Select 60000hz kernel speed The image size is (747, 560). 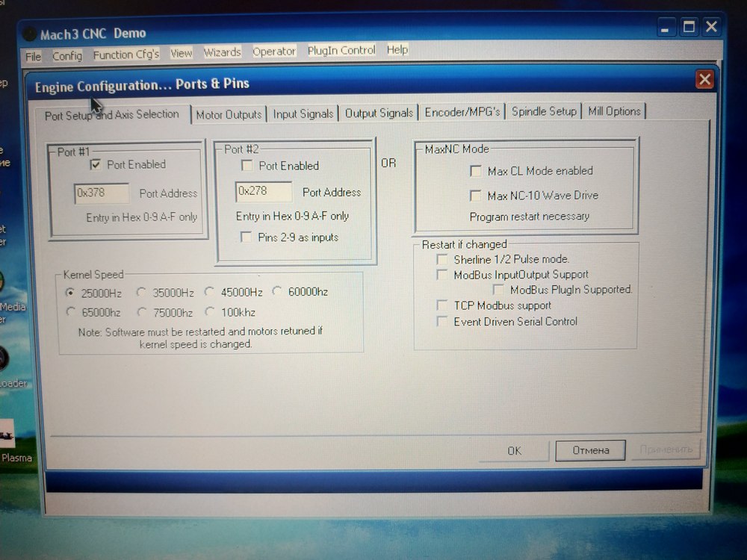[276, 290]
